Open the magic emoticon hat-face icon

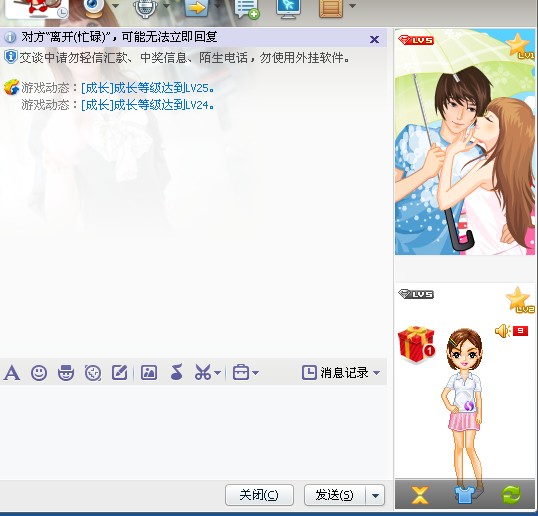point(66,373)
